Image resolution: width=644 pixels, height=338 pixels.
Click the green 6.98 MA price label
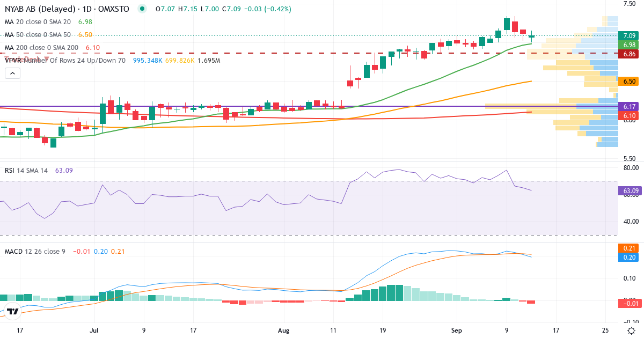[x=630, y=45]
